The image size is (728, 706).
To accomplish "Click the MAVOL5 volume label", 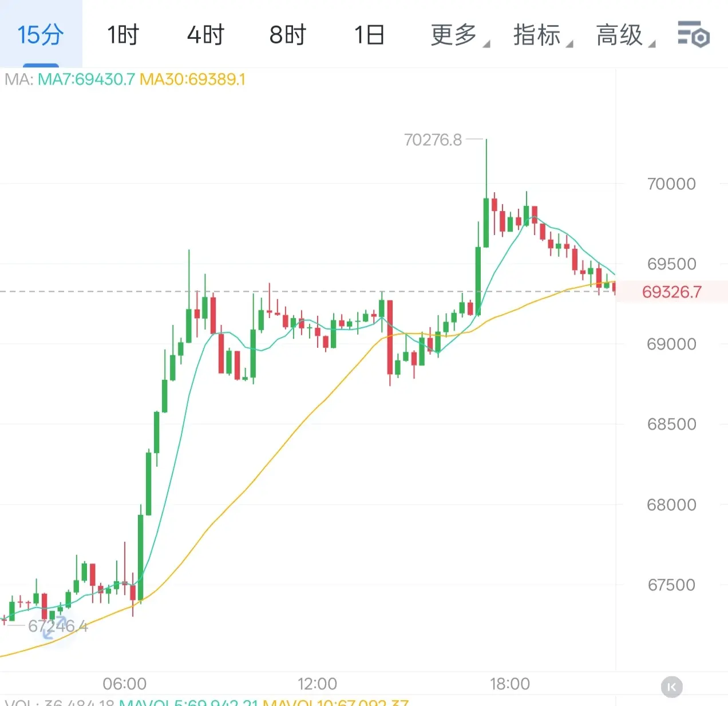I will click(x=188, y=702).
